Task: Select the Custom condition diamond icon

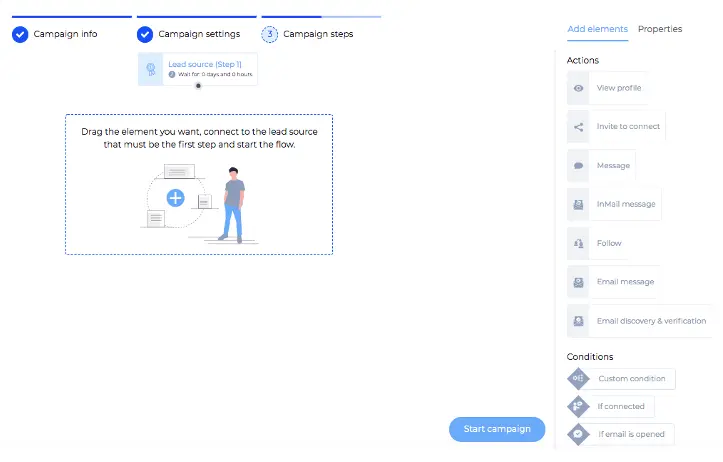Action: [578, 379]
